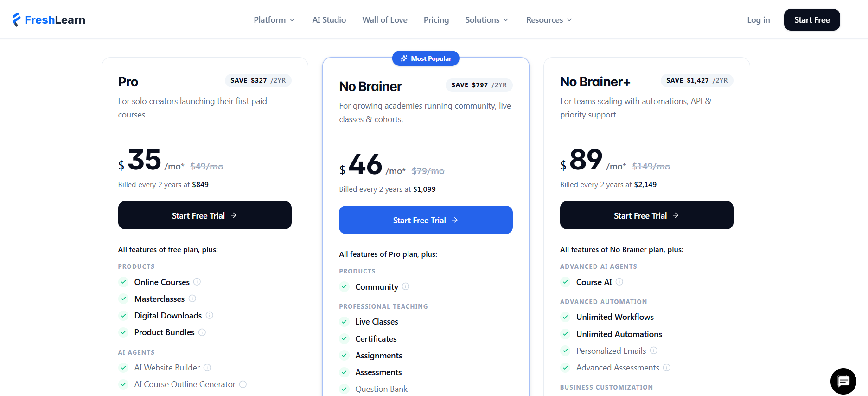
Task: Click the Personalized Emails feature text
Action: [x=611, y=351]
